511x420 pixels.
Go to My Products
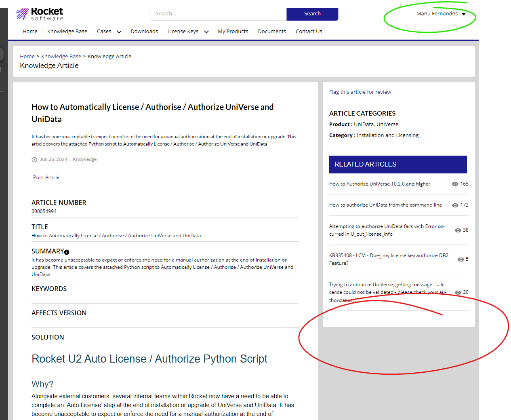233,31
